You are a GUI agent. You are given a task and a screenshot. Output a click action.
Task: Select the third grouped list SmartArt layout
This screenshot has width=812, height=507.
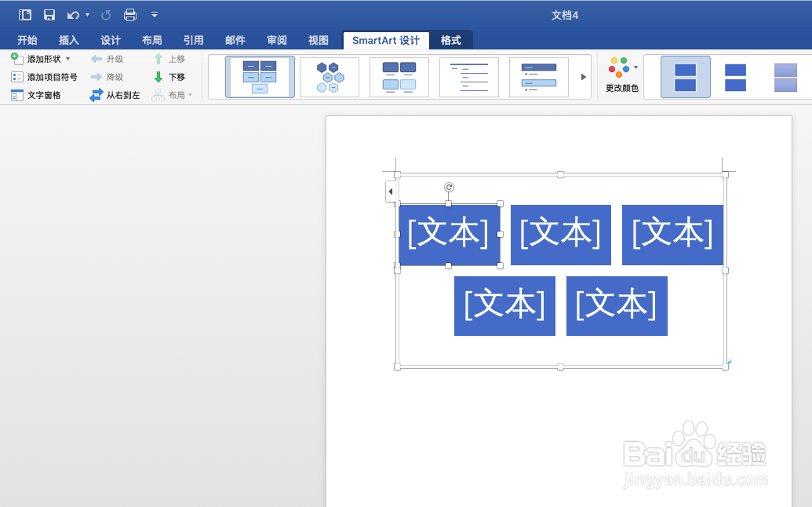click(x=399, y=77)
